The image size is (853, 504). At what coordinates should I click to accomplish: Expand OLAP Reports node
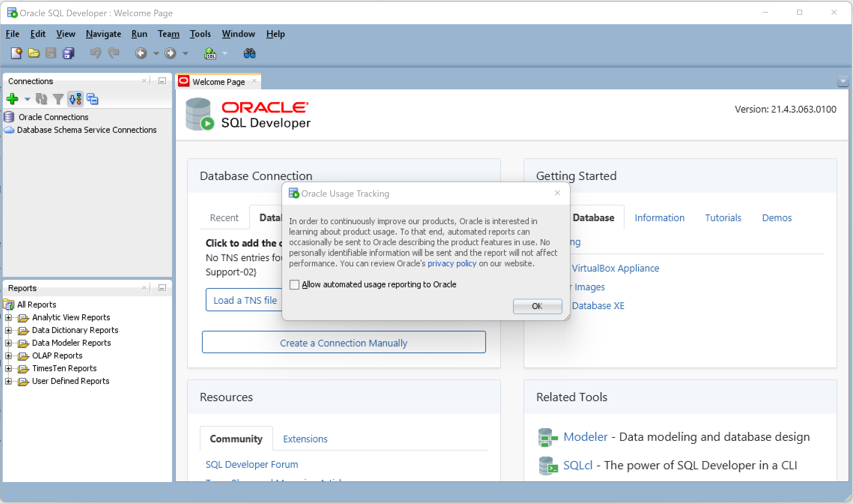[x=8, y=356]
